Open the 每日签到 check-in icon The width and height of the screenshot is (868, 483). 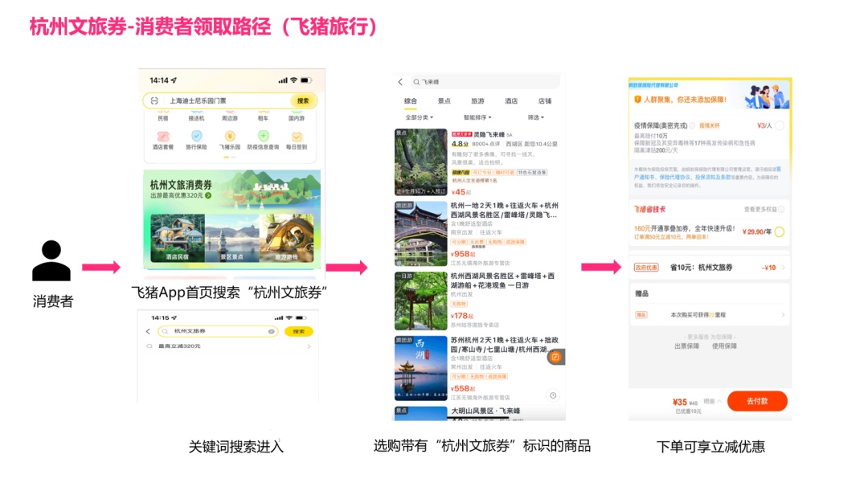click(297, 136)
